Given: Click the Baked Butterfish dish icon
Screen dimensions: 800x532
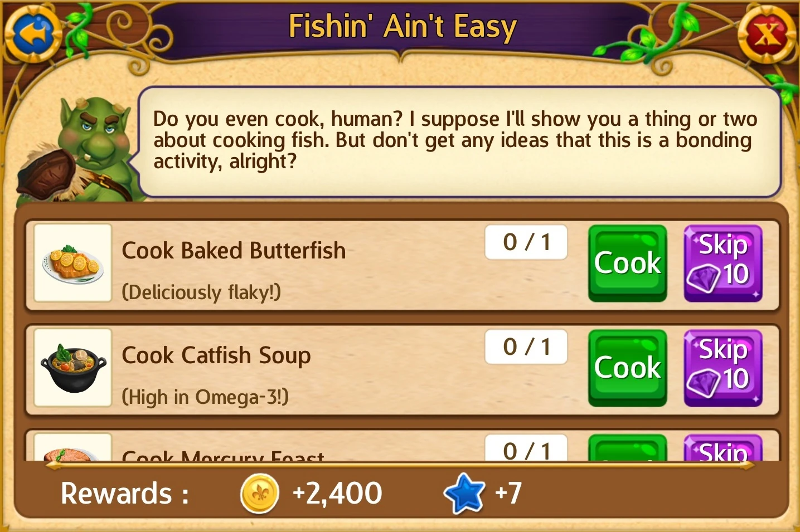Looking at the screenshot, I should tap(73, 263).
